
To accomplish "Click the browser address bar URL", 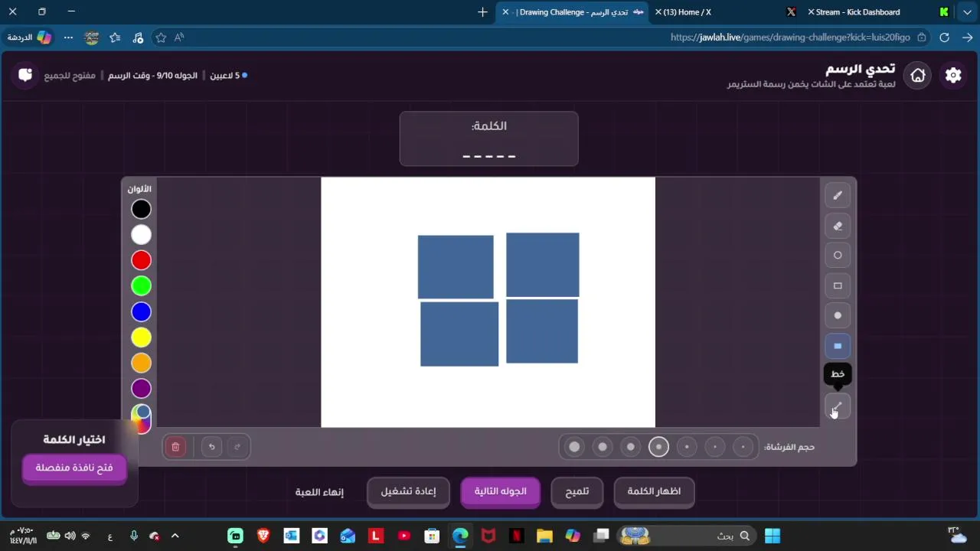I will (790, 37).
